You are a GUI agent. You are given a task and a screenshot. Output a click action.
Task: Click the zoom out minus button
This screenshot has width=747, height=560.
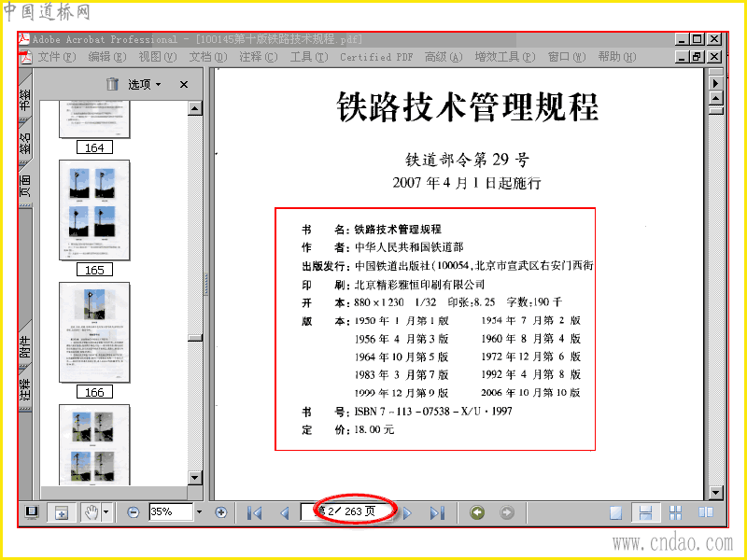tap(134, 512)
